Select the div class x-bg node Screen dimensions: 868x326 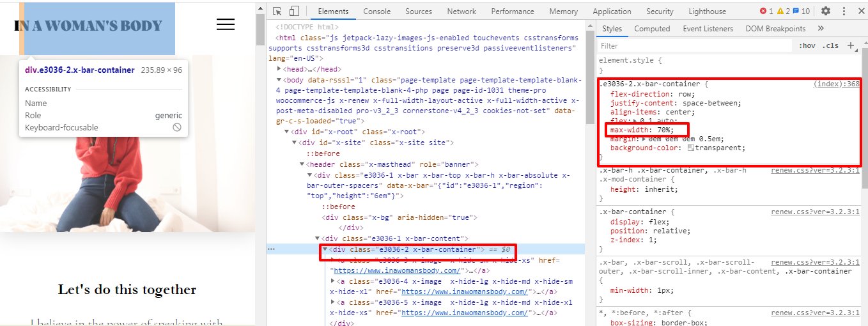(399, 217)
